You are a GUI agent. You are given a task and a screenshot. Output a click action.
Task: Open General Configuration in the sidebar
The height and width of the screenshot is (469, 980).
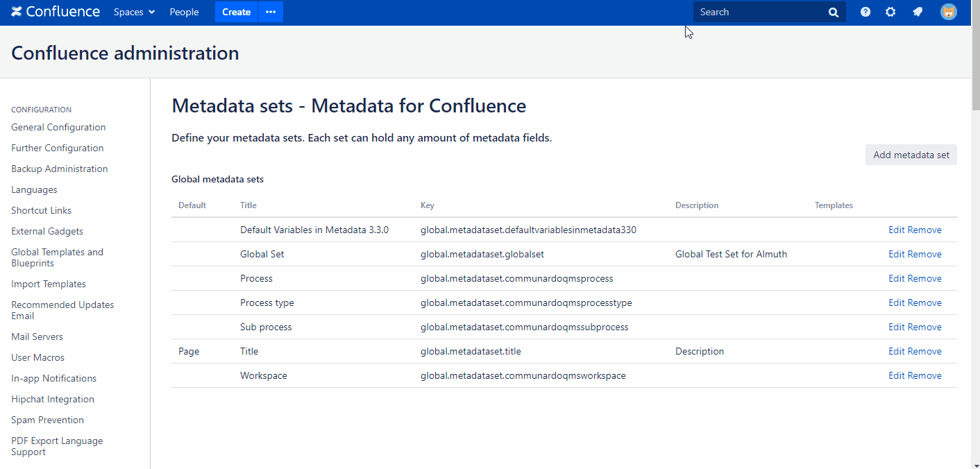(58, 127)
